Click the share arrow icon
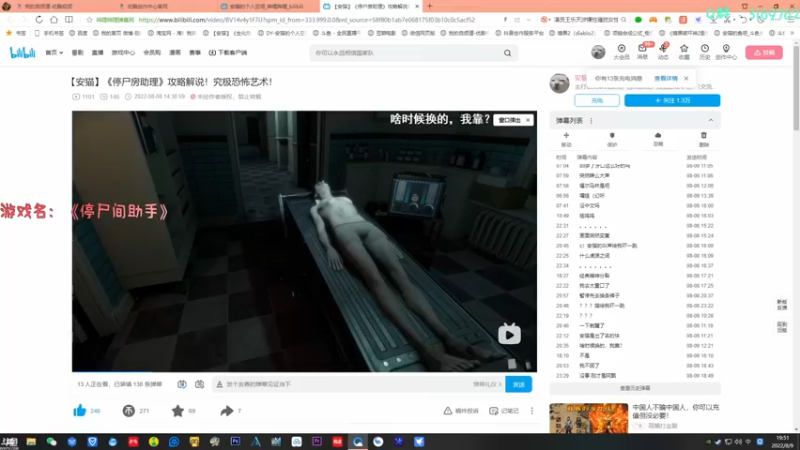 click(227, 410)
